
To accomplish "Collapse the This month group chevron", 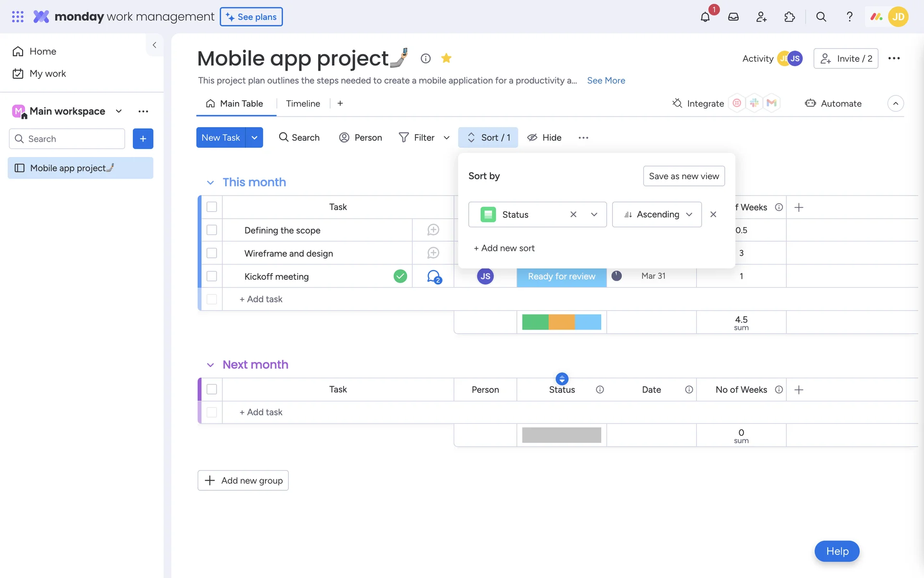I will (210, 183).
